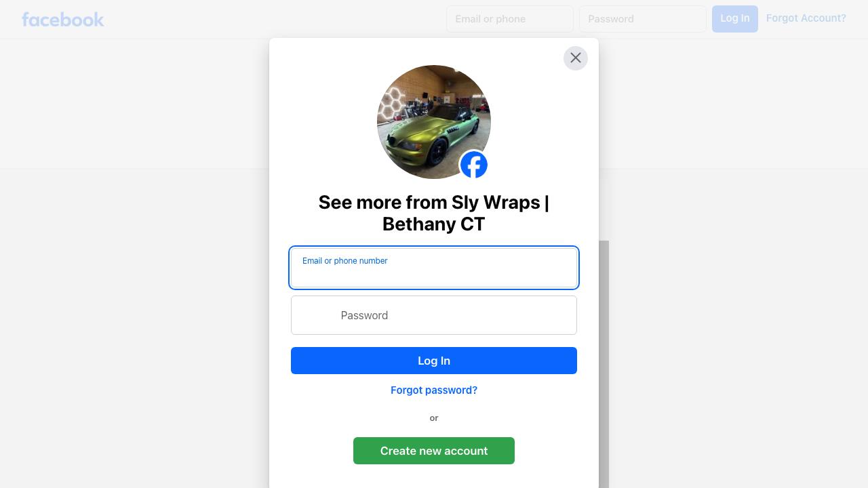Click the header Log In button
Screen dimensions: 868x488
point(735,18)
